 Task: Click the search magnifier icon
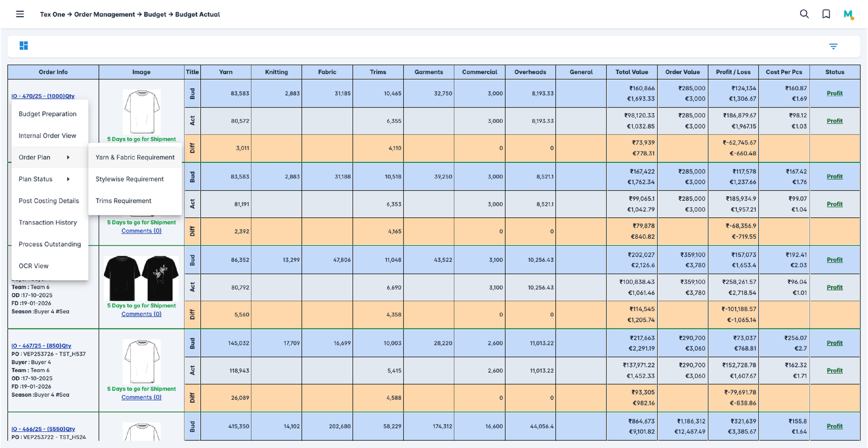click(x=804, y=14)
